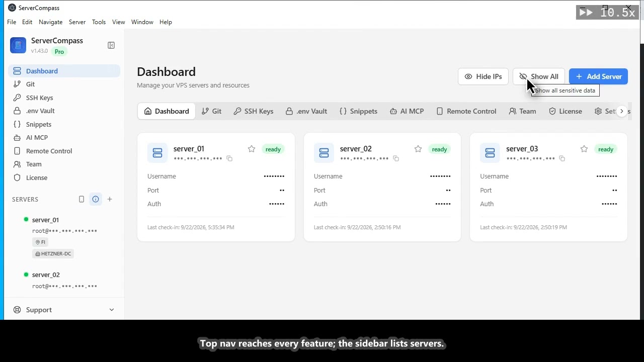Open the Server menu

[x=77, y=22]
